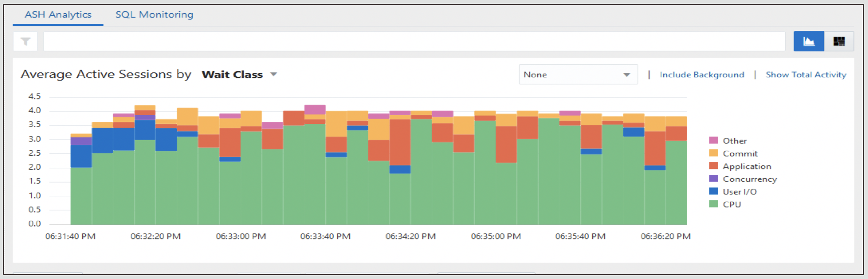Click the Other legend color swatch
Screen dimensions: 868x279
pos(714,140)
